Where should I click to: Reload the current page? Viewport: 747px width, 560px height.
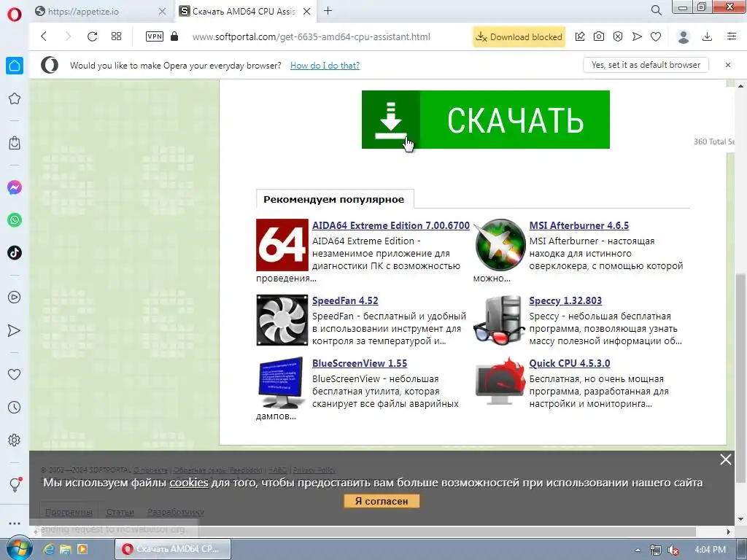click(92, 36)
